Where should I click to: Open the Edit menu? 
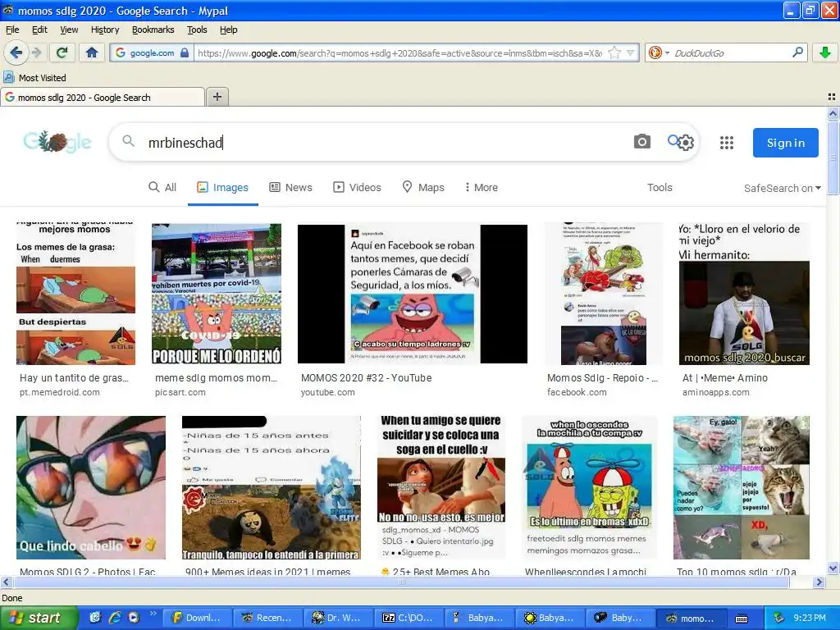click(x=39, y=30)
